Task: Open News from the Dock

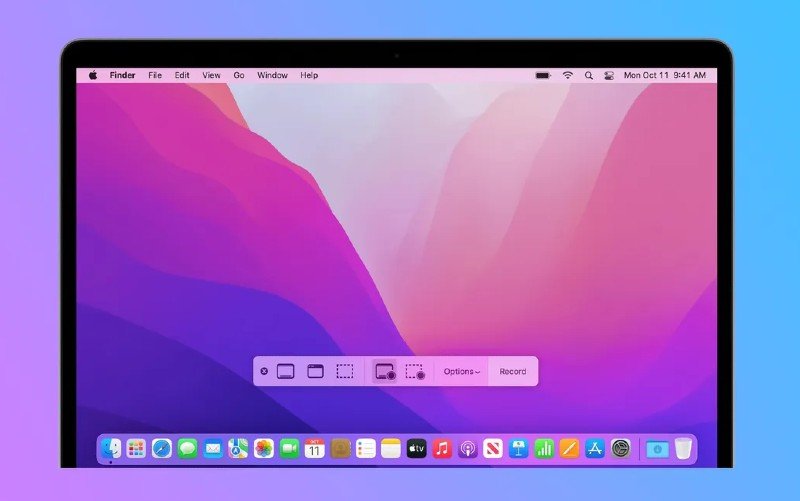Action: point(493,448)
